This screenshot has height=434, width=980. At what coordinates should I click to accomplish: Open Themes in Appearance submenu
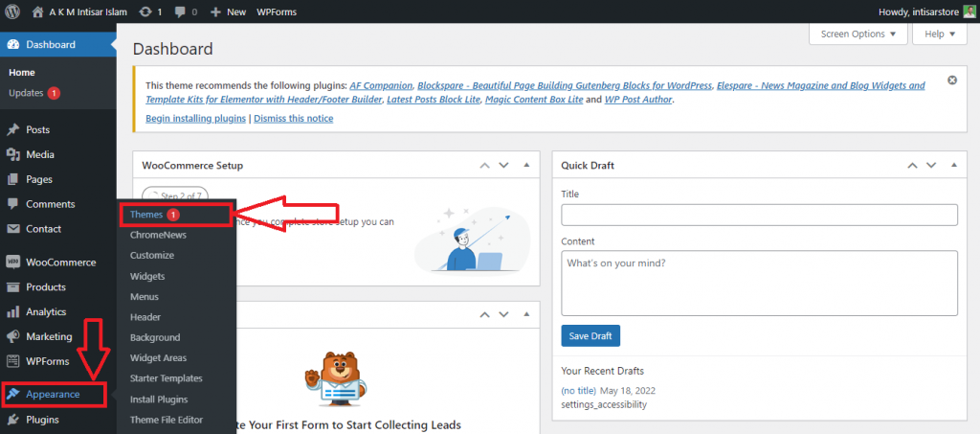coord(146,215)
